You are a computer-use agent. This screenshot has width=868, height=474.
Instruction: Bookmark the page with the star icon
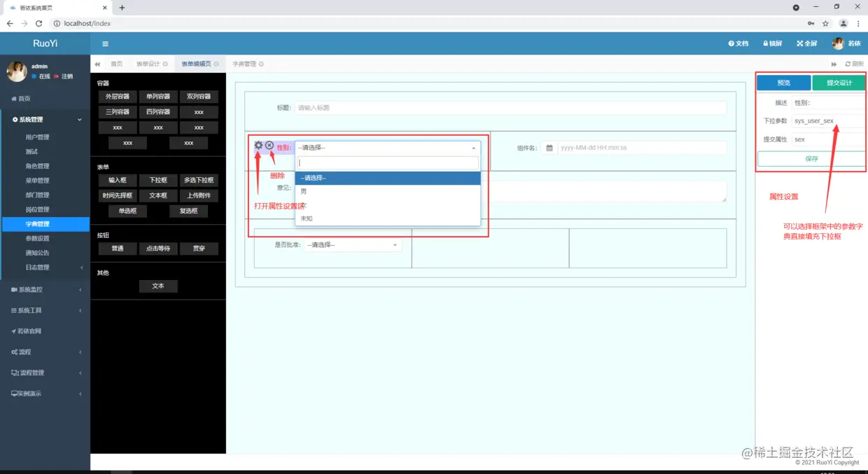click(825, 23)
